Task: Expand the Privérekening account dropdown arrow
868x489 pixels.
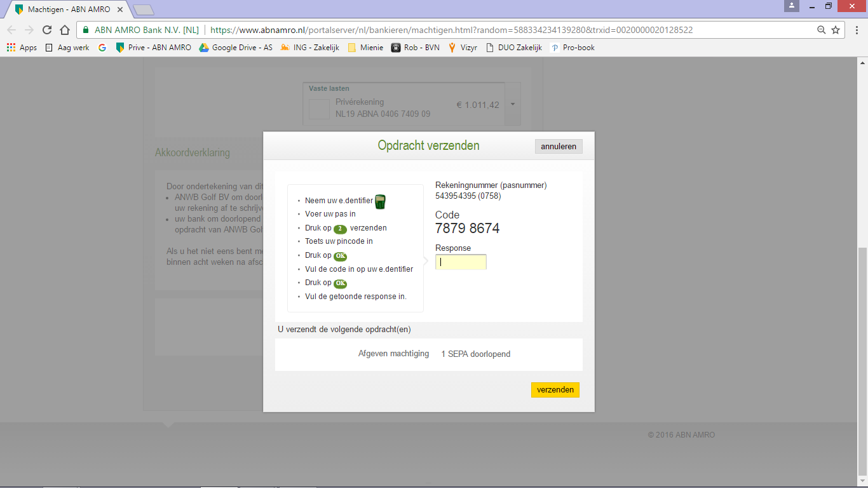Action: click(512, 105)
